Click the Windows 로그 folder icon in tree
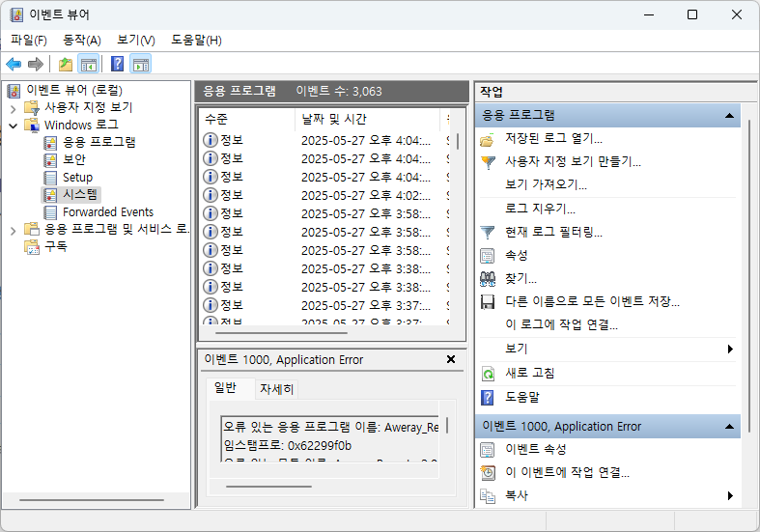The width and height of the screenshot is (760, 532). pyautogui.click(x=32, y=125)
